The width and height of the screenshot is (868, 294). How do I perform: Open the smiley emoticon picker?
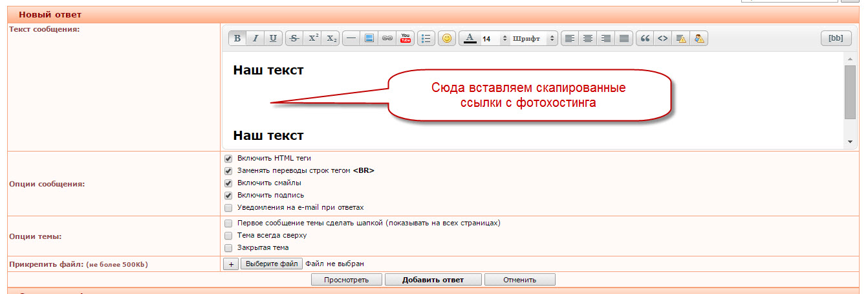coord(446,39)
